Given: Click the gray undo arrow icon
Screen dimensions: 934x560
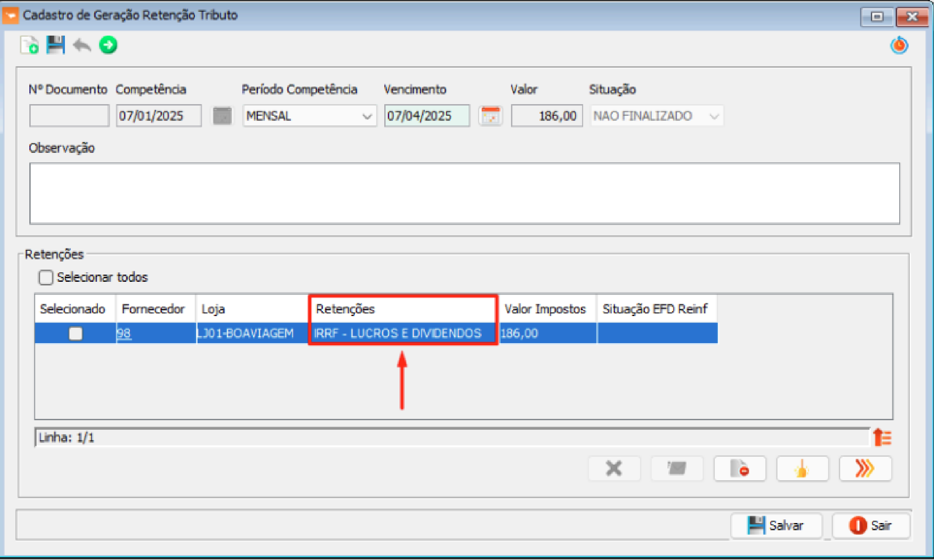Looking at the screenshot, I should click(x=82, y=46).
